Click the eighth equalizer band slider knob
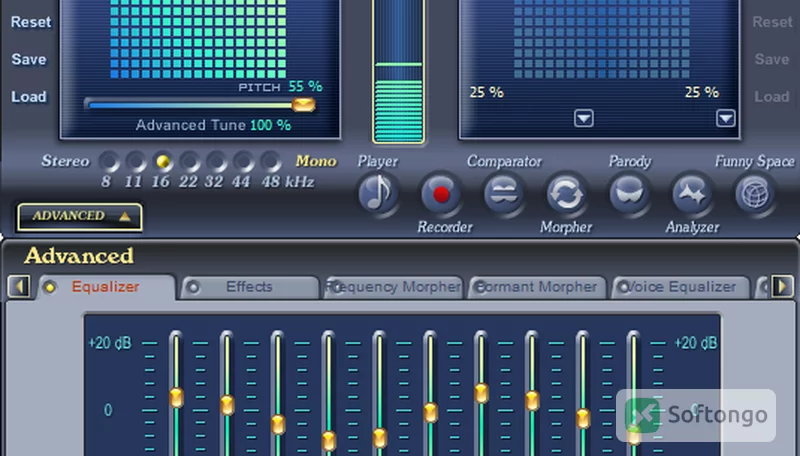 click(x=532, y=400)
